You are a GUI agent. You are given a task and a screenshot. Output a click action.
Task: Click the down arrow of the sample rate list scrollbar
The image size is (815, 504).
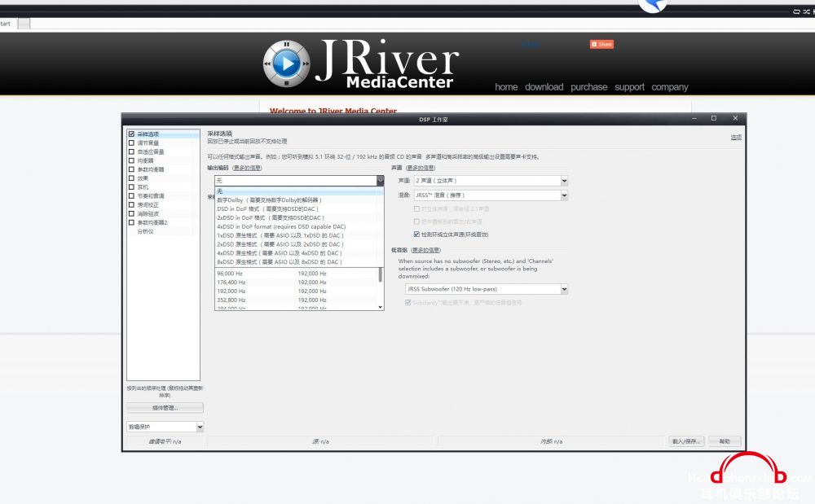pos(381,307)
